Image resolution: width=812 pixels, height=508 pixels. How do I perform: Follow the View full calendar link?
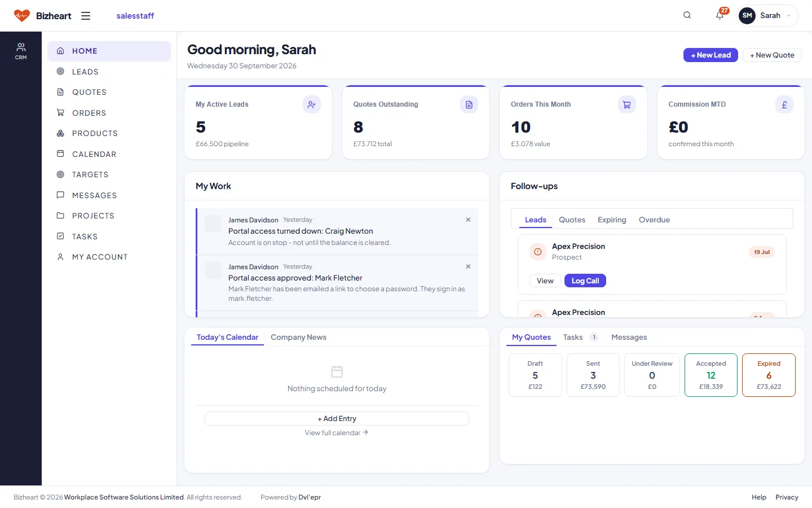(337, 432)
